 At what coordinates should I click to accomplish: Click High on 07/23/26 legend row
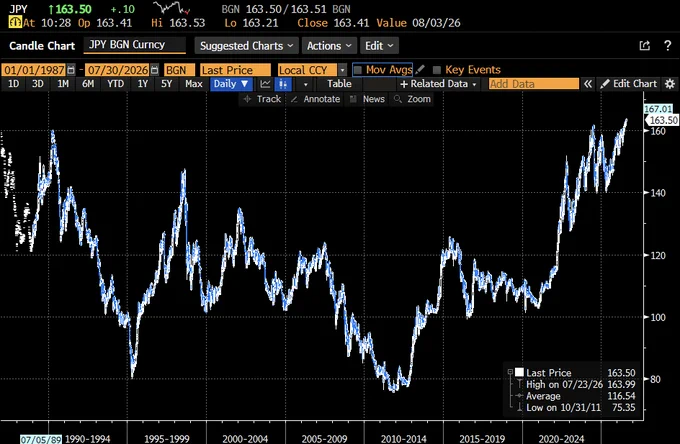pos(576,384)
